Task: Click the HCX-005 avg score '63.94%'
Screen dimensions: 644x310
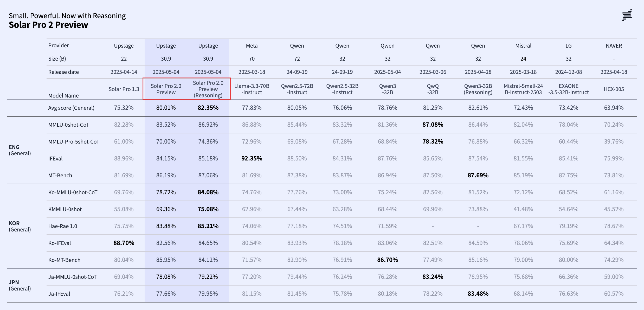Action: 614,108
